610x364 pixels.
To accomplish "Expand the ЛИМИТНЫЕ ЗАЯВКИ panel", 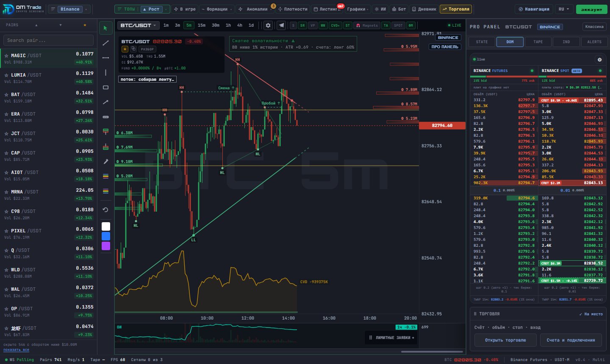I will coord(391,338).
